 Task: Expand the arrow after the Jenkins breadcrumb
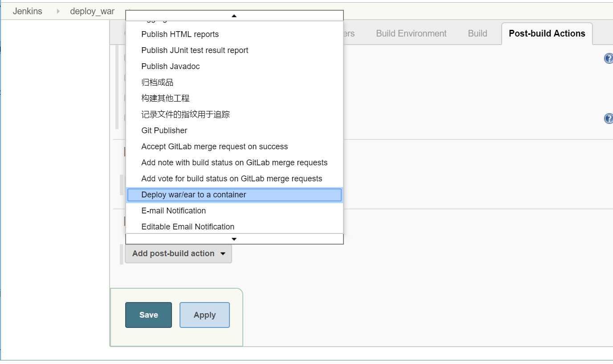point(58,11)
